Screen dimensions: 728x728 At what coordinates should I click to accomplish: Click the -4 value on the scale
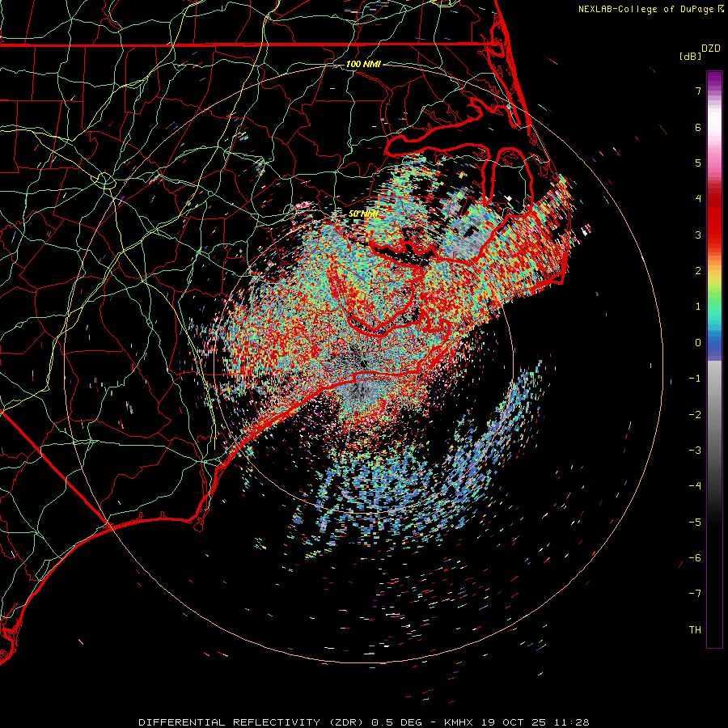[x=695, y=486]
